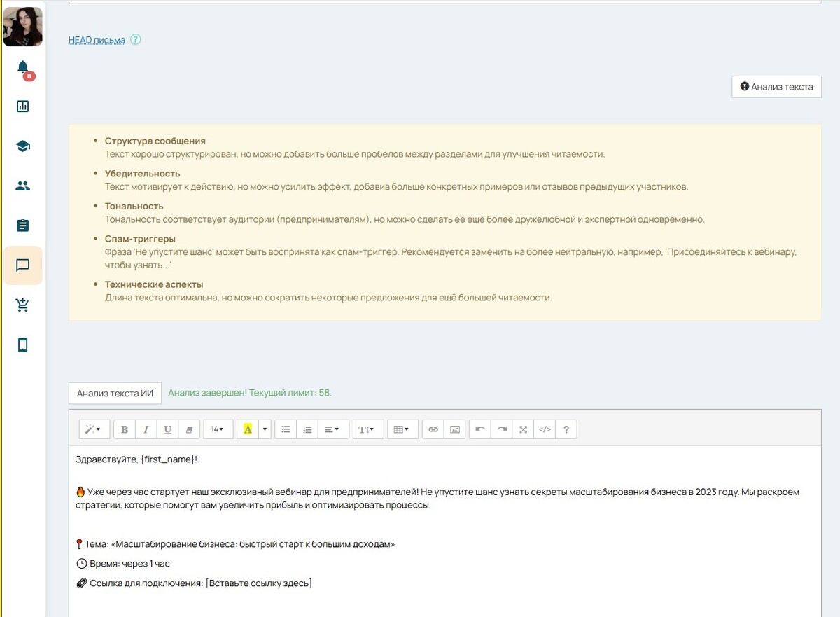Open the graduation cap courses icon
Viewport: 840px width, 617px height.
(22, 146)
